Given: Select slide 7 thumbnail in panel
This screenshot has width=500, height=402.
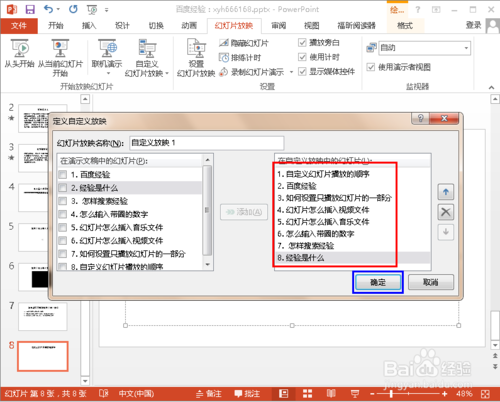Looking at the screenshot, I should point(43,316).
